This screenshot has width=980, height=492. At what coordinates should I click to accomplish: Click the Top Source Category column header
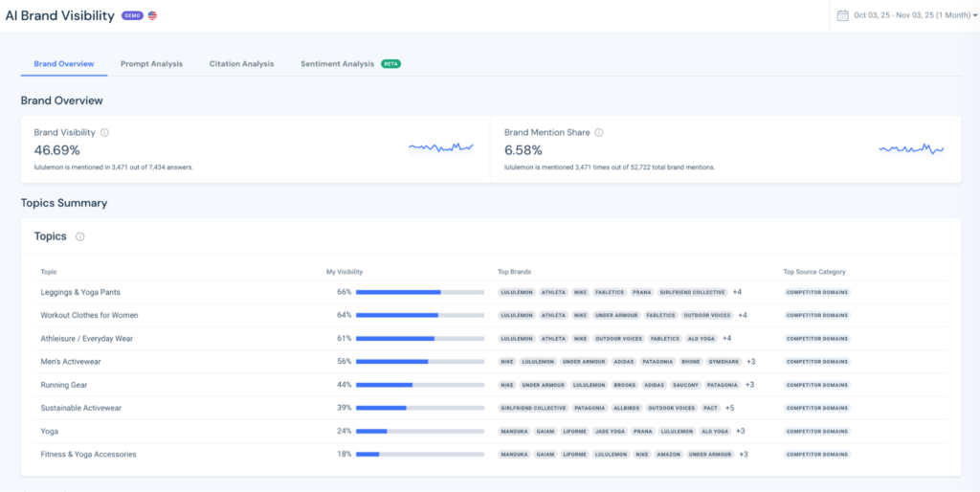click(x=814, y=272)
